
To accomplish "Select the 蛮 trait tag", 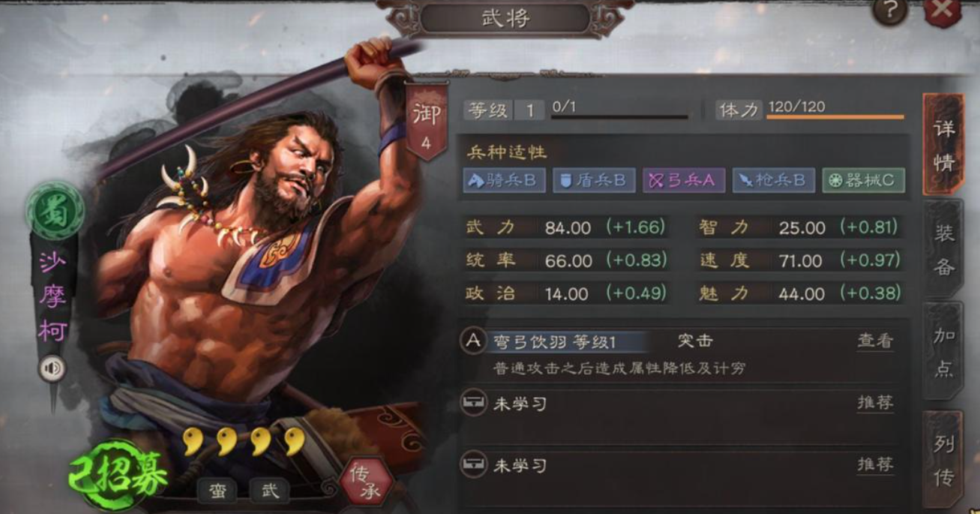I will tap(217, 491).
